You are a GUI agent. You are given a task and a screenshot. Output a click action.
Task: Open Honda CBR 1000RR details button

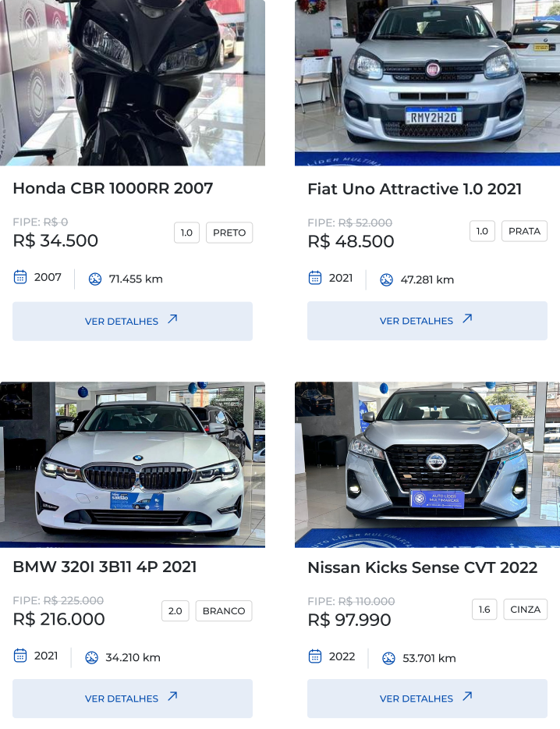pyautogui.click(x=133, y=322)
